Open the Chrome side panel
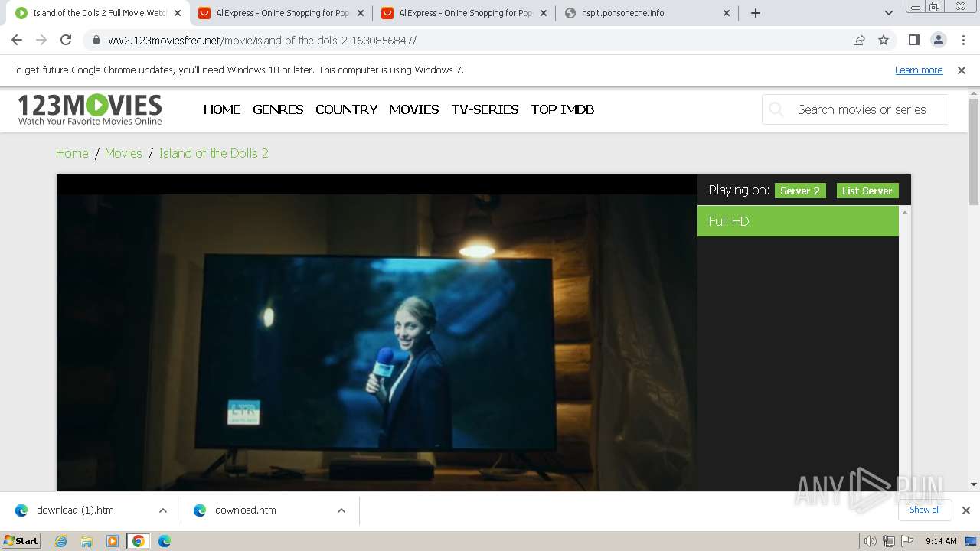 [x=913, y=40]
